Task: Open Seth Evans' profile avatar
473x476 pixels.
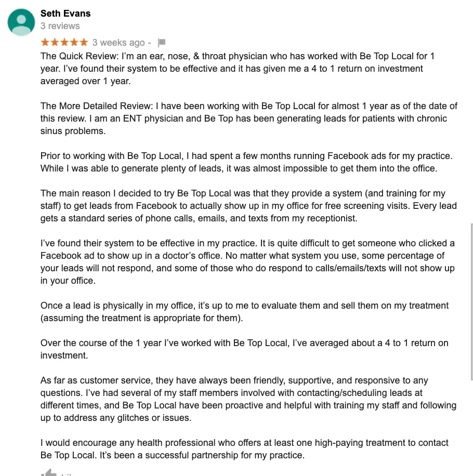Action: 21,22
